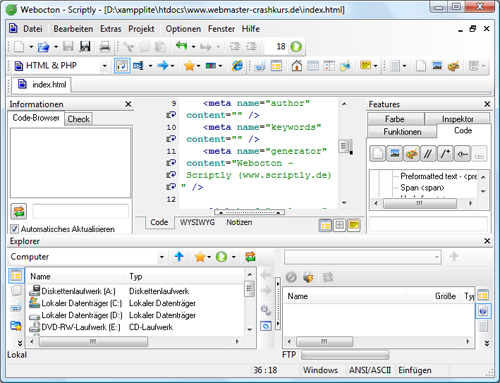Click the open folder icon in the top toolbar
This screenshot has height=383, width=500.
[x=43, y=47]
